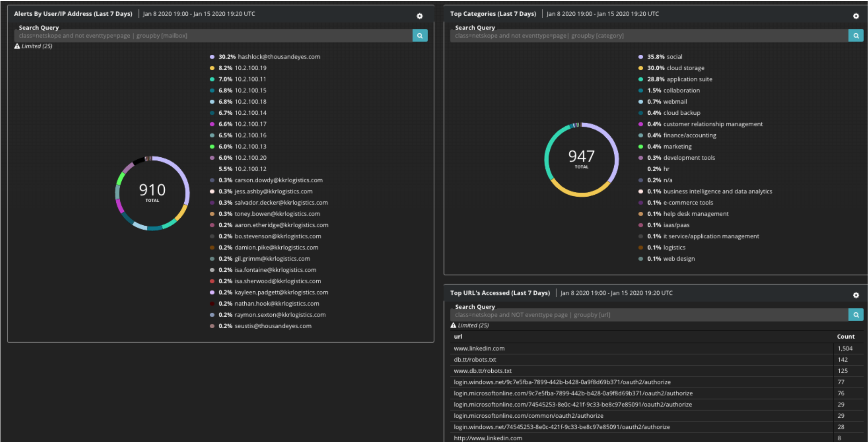Edit the groupby [category] search query field
This screenshot has height=443, width=868.
coord(649,35)
